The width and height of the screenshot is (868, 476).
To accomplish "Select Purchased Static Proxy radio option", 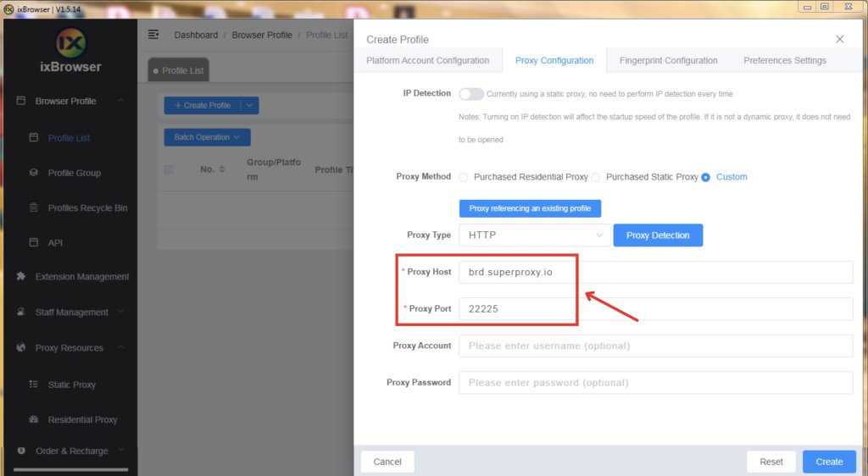I will coord(596,177).
